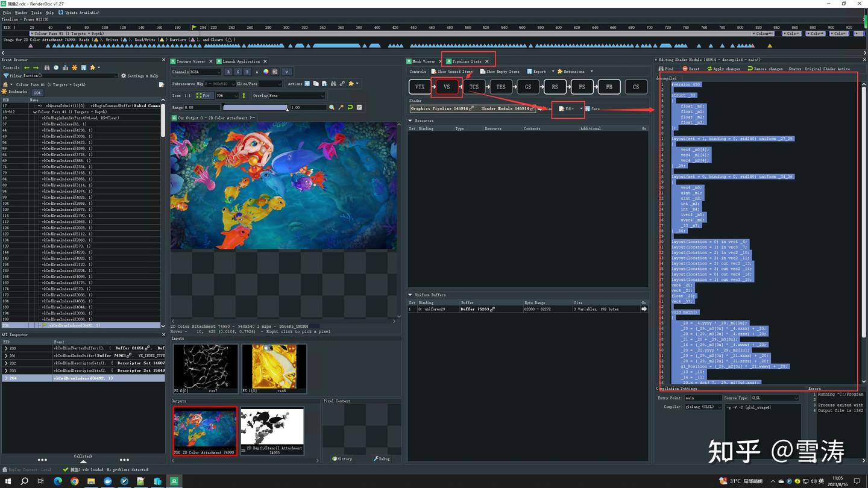Click the Apply changes icon in shader editor
This screenshot has height=488, width=868.
point(711,69)
